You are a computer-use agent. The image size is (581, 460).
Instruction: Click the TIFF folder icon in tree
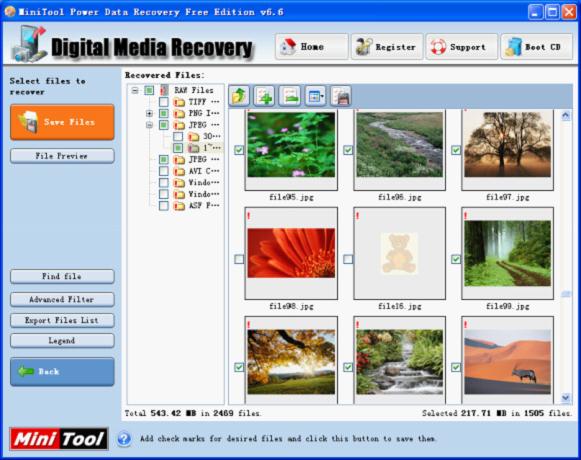179,102
